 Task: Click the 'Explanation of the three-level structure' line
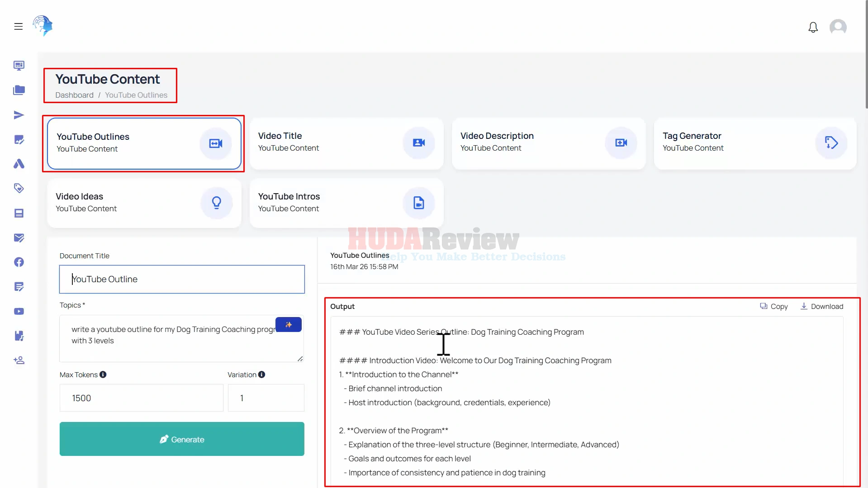[481, 445]
